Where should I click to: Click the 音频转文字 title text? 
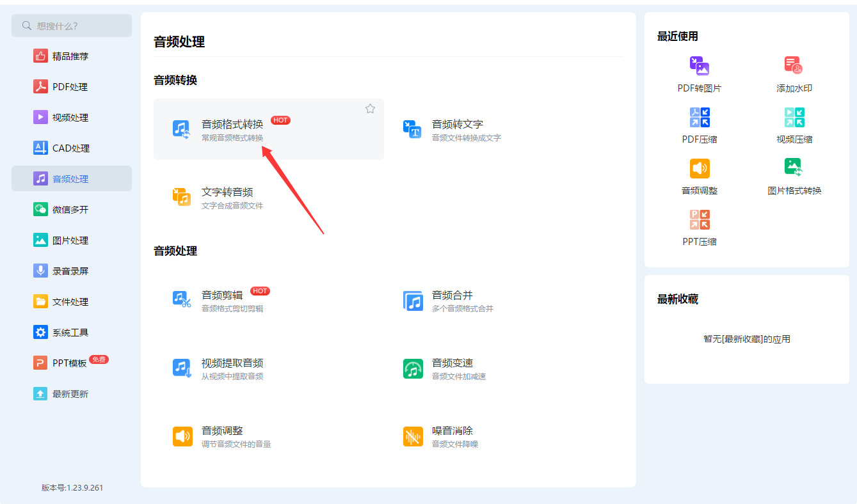coord(458,124)
